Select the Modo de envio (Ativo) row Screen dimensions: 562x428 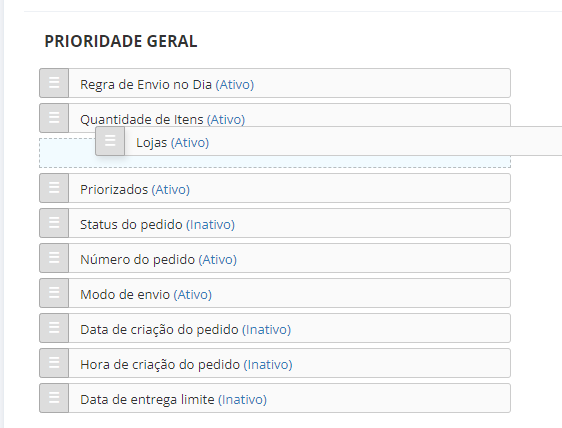tap(275, 293)
